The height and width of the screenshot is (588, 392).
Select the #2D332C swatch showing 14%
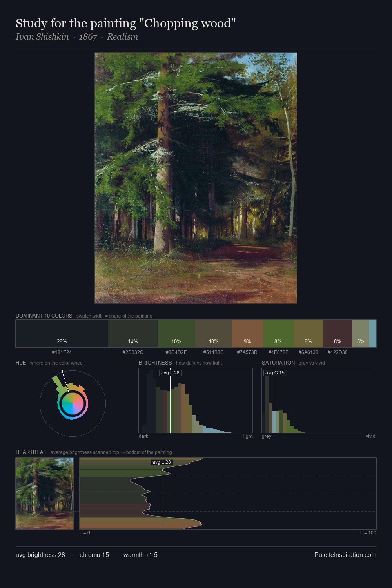[x=133, y=334]
